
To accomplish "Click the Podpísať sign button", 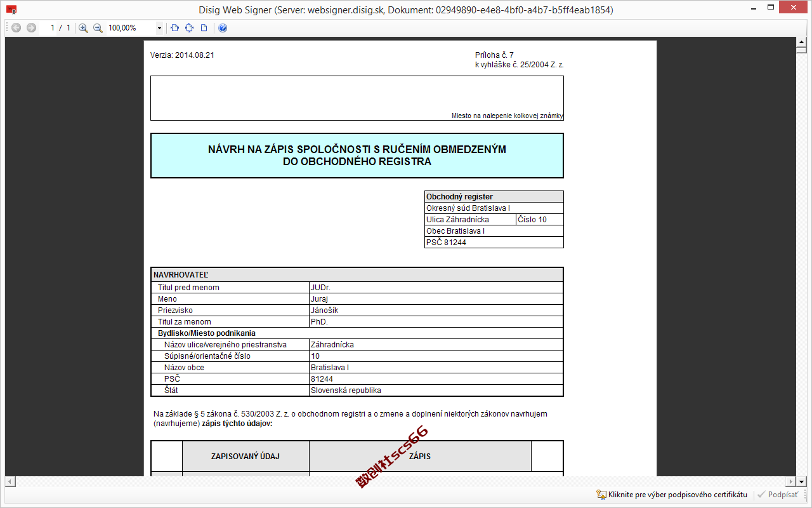I will coord(778,495).
